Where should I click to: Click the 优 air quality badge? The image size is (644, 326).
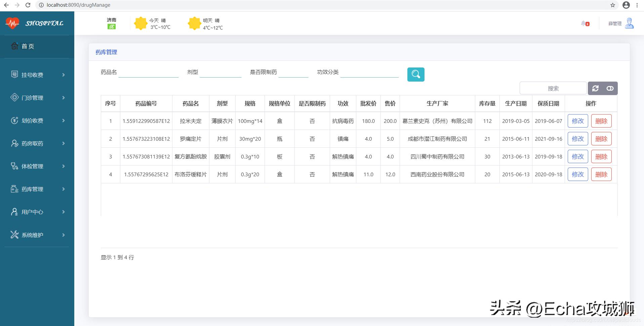(x=111, y=27)
